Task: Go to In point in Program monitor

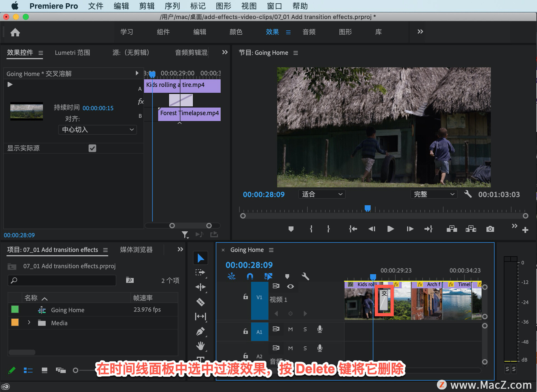Action: (x=353, y=229)
